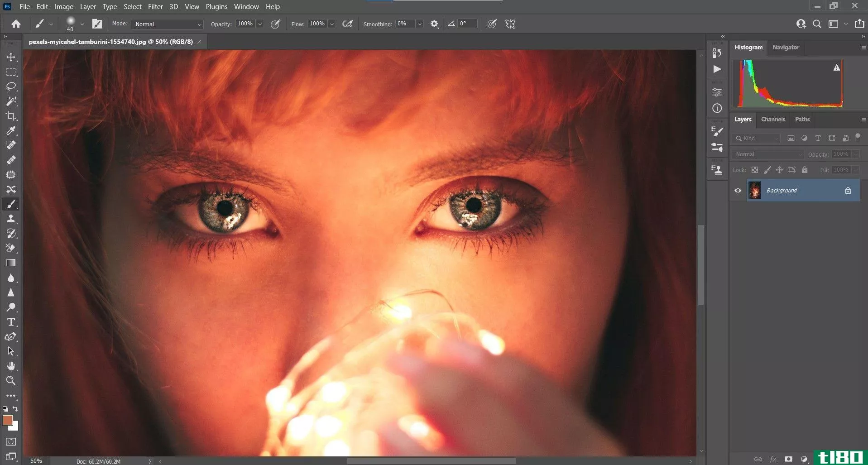Open the Opacity slider dropdown arrow
This screenshot has width=868, height=465.
260,24
